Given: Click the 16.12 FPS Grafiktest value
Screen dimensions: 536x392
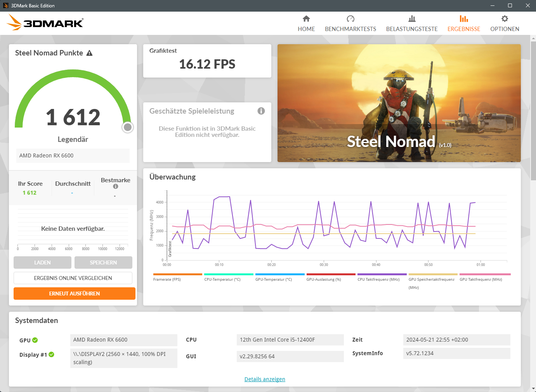Looking at the screenshot, I should (207, 64).
